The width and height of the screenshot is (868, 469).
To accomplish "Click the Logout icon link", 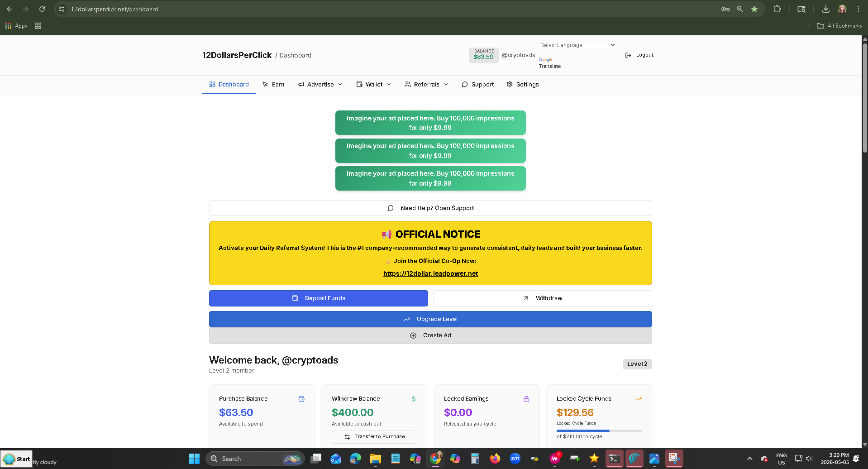I will pyautogui.click(x=639, y=55).
